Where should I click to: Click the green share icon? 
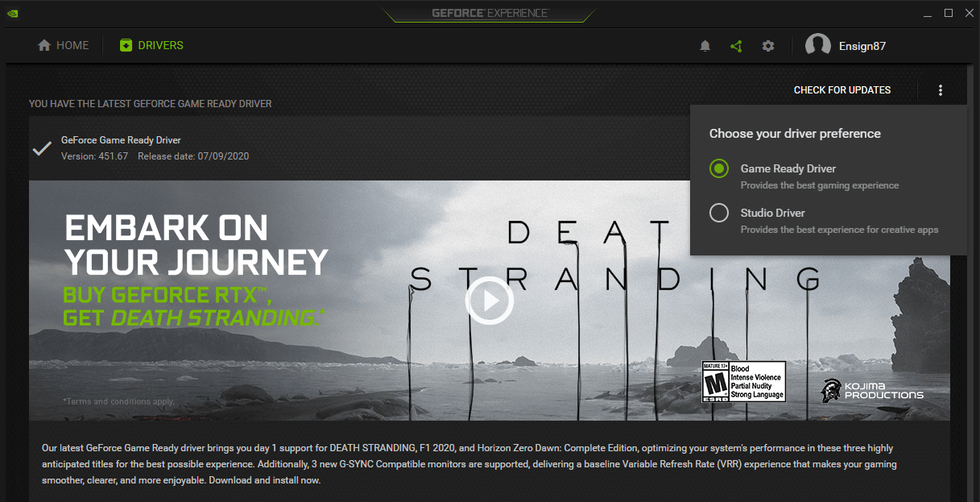(x=736, y=46)
